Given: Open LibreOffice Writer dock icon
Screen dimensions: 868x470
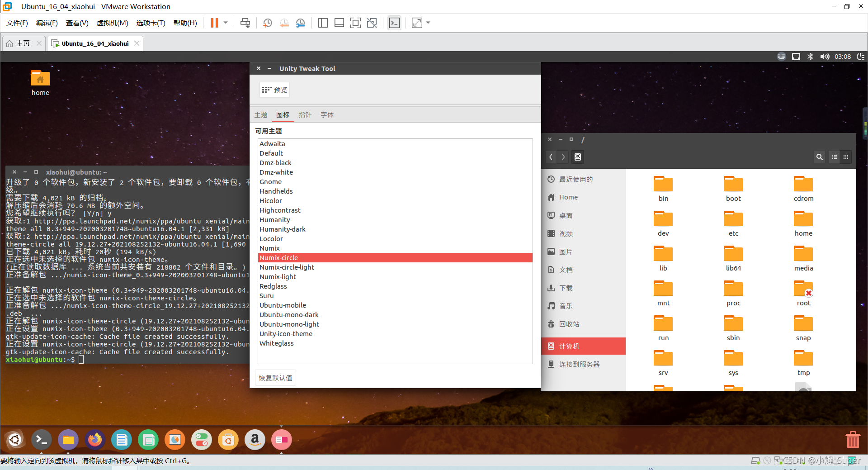Looking at the screenshot, I should coord(122,440).
